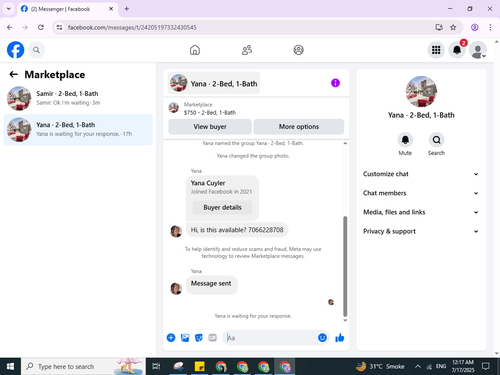
Task: Choose a GIF icon in composer
Action: click(x=212, y=338)
